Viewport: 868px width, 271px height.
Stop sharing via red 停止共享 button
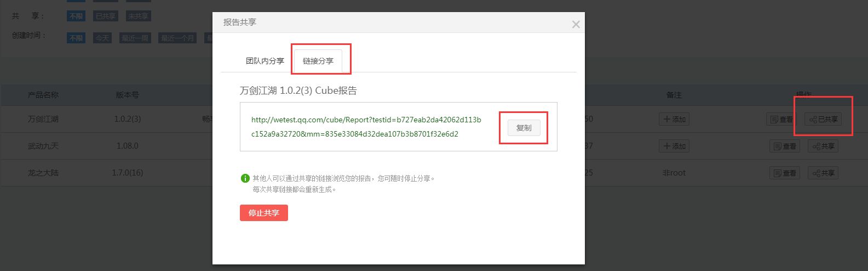[264, 213]
